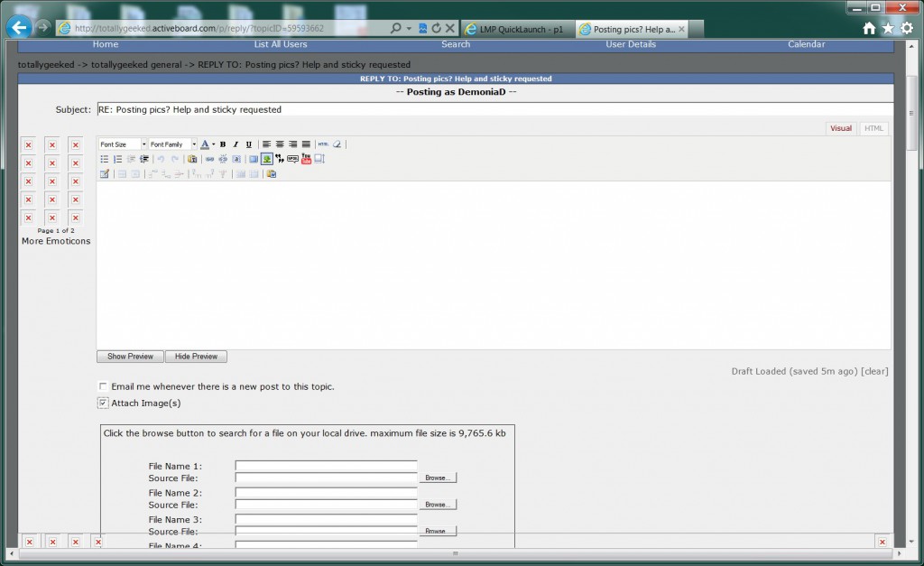Image resolution: width=924 pixels, height=566 pixels.
Task: Uncheck the Attach Image(s) checkbox
Action: click(104, 403)
